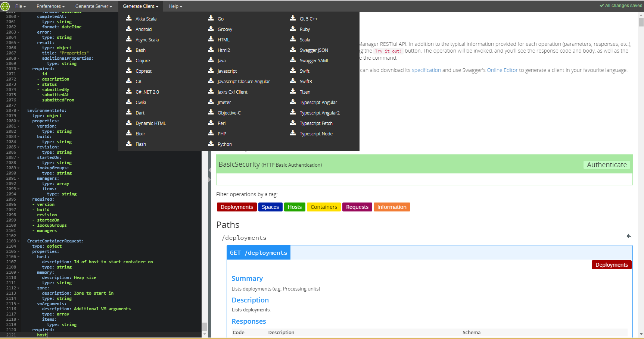Image resolution: width=644 pixels, height=339 pixels.
Task: Click the Java download icon
Action: click(x=211, y=60)
